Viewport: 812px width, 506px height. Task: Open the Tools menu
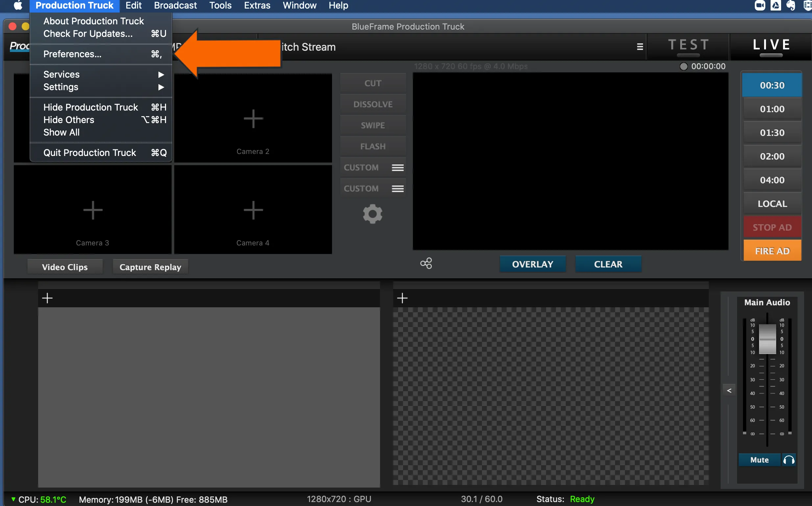(x=220, y=5)
